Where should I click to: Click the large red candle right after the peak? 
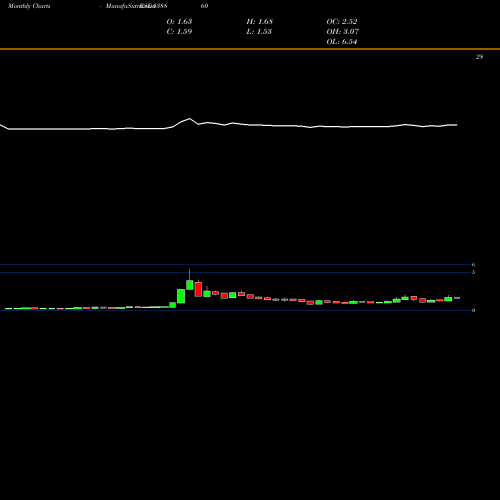(x=198, y=289)
